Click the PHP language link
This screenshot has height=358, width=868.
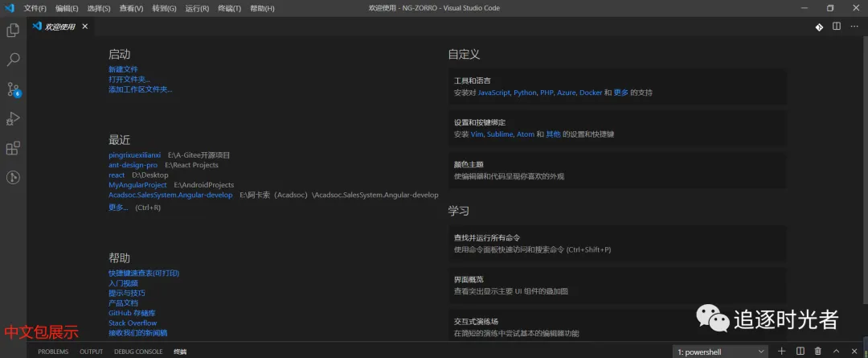(x=547, y=93)
